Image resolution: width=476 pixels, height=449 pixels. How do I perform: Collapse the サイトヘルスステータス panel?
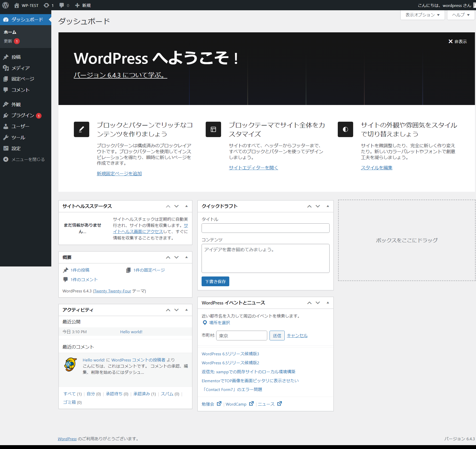186,206
